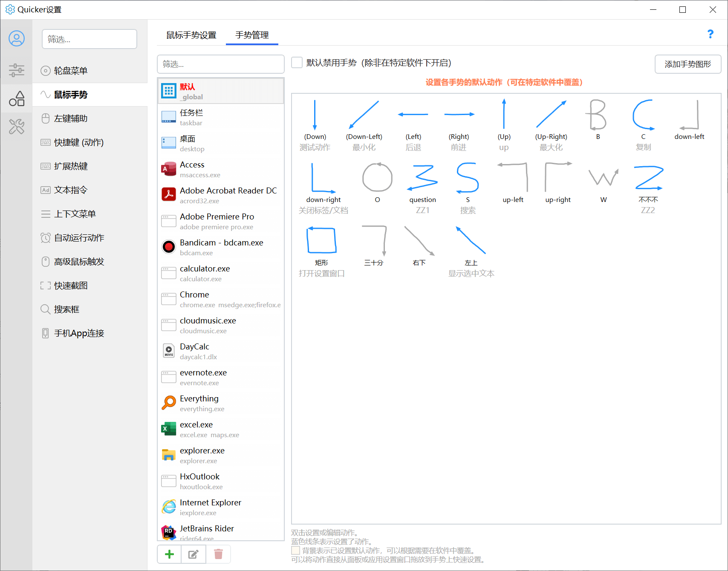
Task: Select the S gesture 搜索
Action: point(468,188)
